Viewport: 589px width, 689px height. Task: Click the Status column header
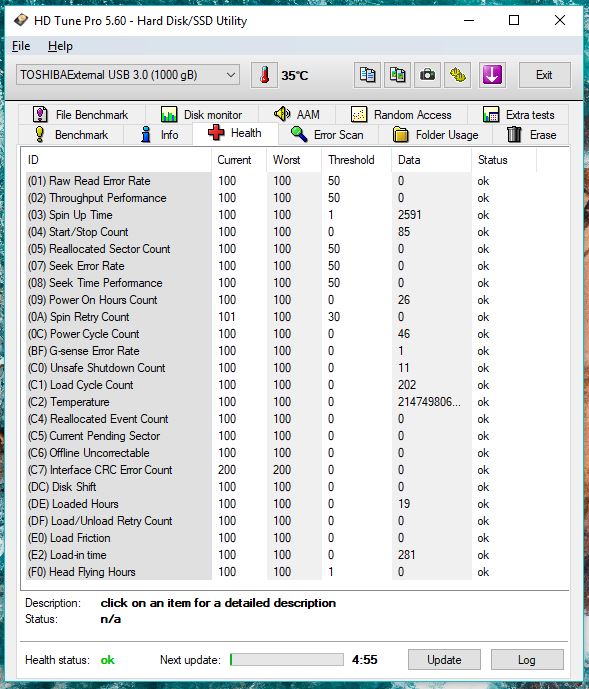point(504,160)
